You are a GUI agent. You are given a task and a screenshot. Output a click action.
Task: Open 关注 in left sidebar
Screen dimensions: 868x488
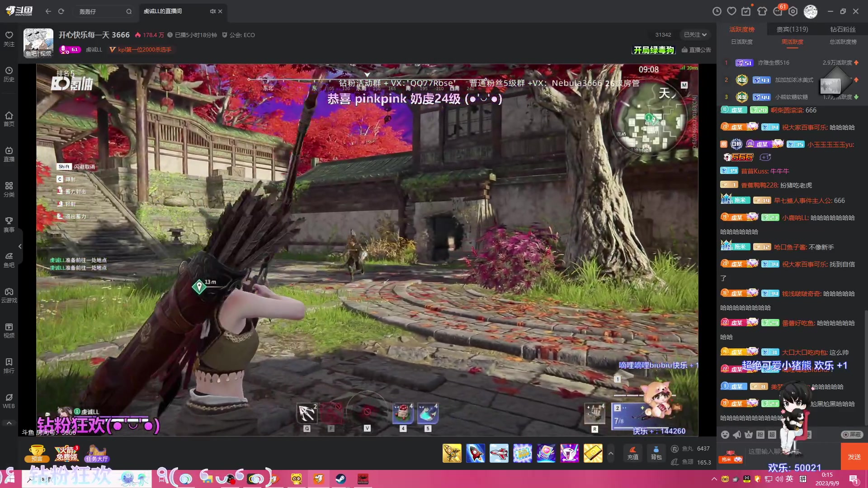[x=9, y=39]
